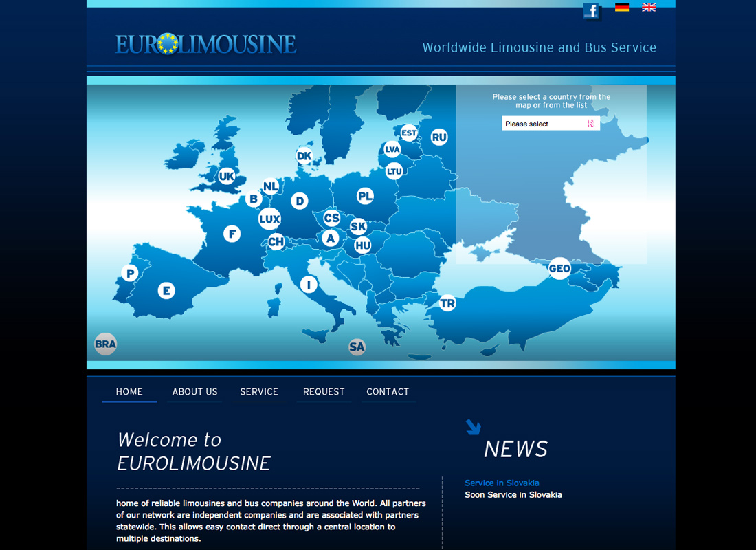Open the ABOUT US menu item
Image resolution: width=756 pixels, height=550 pixels.
tap(194, 392)
